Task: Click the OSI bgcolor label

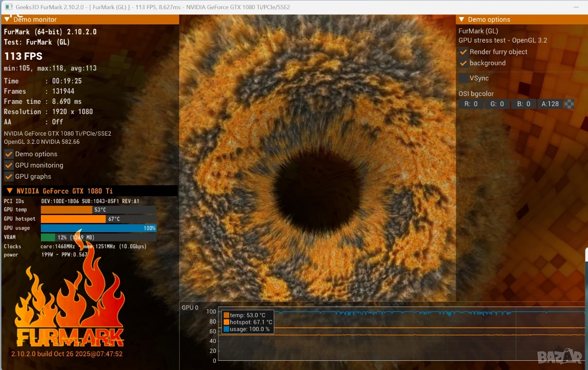Action: pyautogui.click(x=476, y=94)
